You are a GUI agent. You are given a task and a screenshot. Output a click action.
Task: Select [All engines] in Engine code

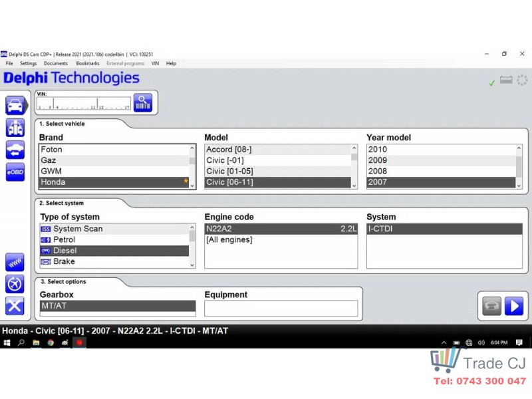click(281, 240)
